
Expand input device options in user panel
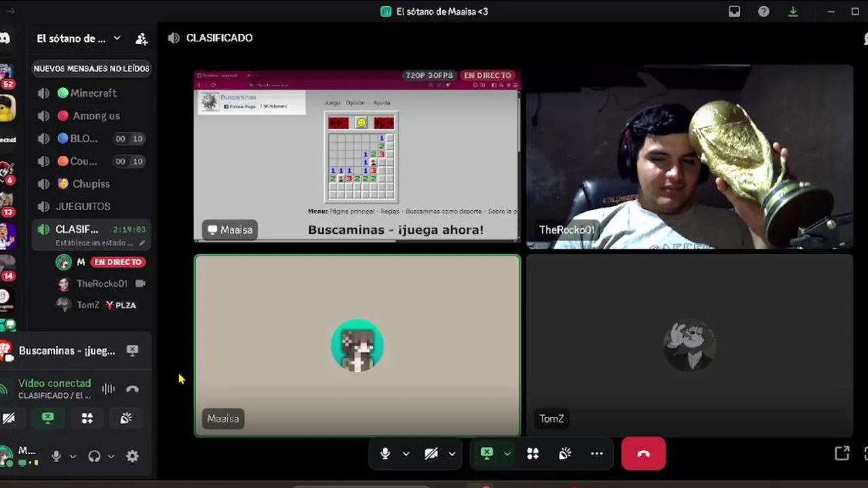coord(73,456)
